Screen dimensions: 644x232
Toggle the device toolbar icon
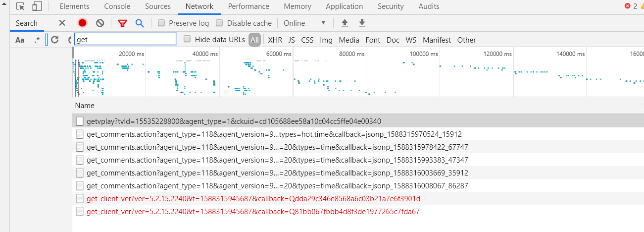(37, 6)
